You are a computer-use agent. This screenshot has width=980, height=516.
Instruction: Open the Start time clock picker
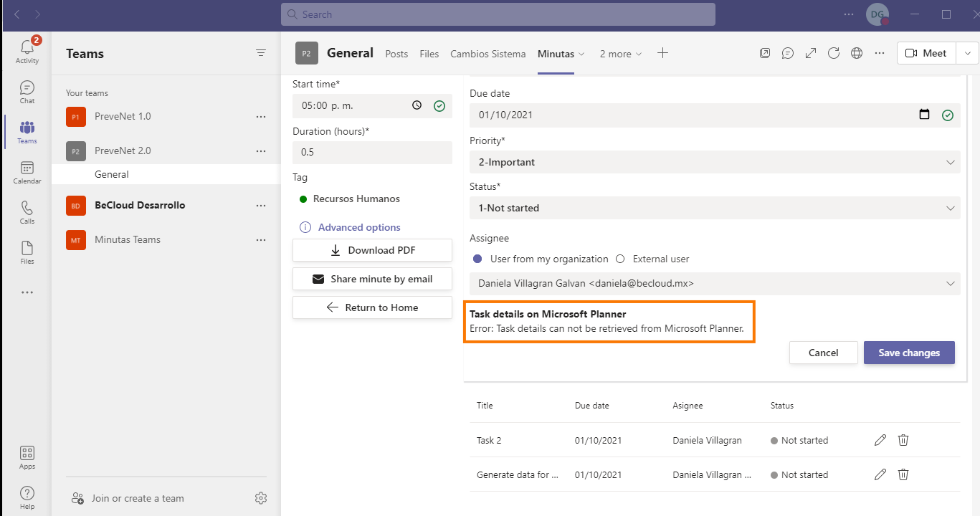[417, 105]
